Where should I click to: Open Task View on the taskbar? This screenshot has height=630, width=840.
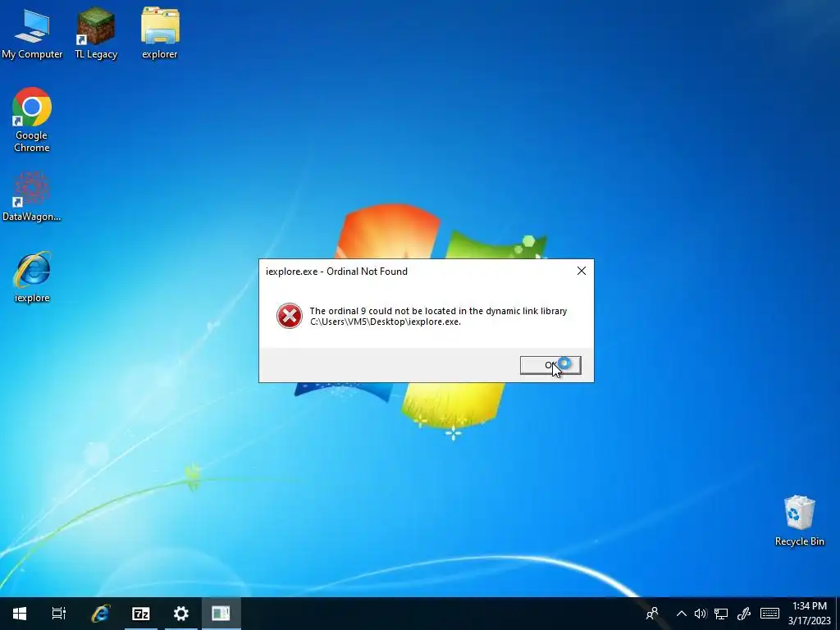59,614
